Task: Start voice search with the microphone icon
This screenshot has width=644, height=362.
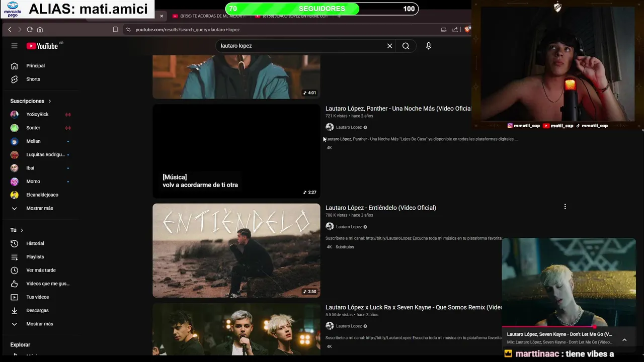Action: pyautogui.click(x=428, y=46)
